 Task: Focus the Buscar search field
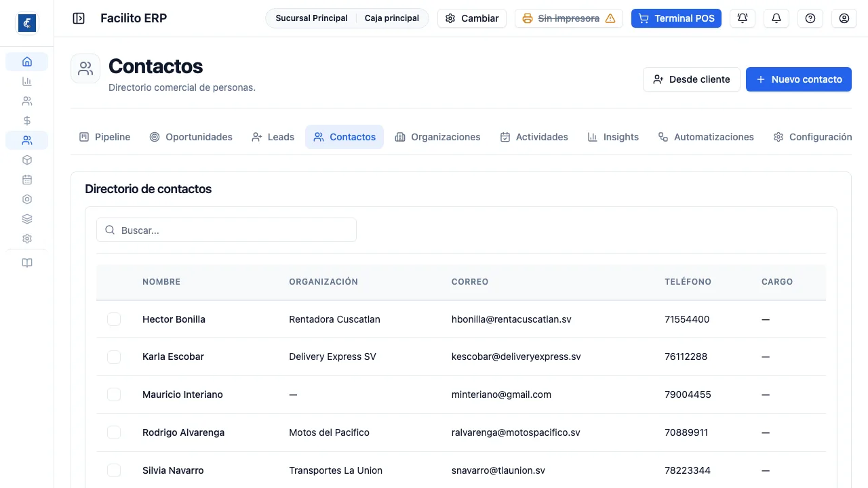226,230
